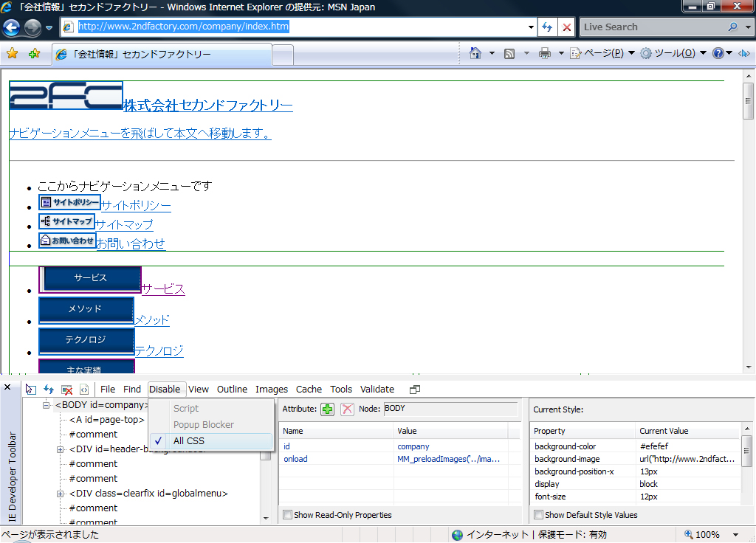
Task: Click the Live Search input field
Action: 653,27
